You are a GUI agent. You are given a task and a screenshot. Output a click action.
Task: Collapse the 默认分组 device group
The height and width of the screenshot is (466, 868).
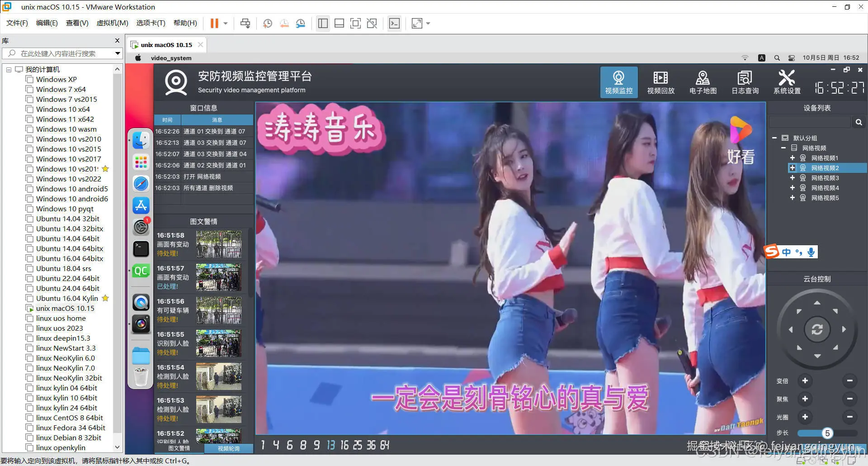coord(774,138)
